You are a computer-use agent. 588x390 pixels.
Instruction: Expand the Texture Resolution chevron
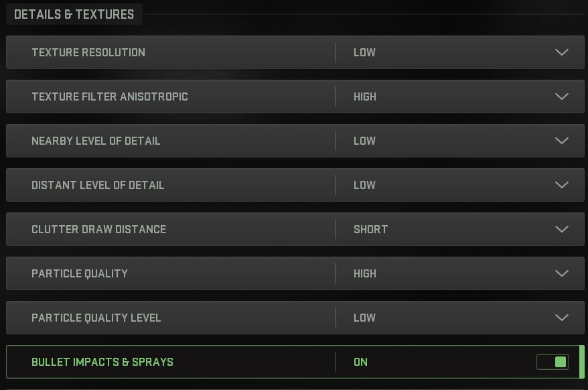coord(561,52)
